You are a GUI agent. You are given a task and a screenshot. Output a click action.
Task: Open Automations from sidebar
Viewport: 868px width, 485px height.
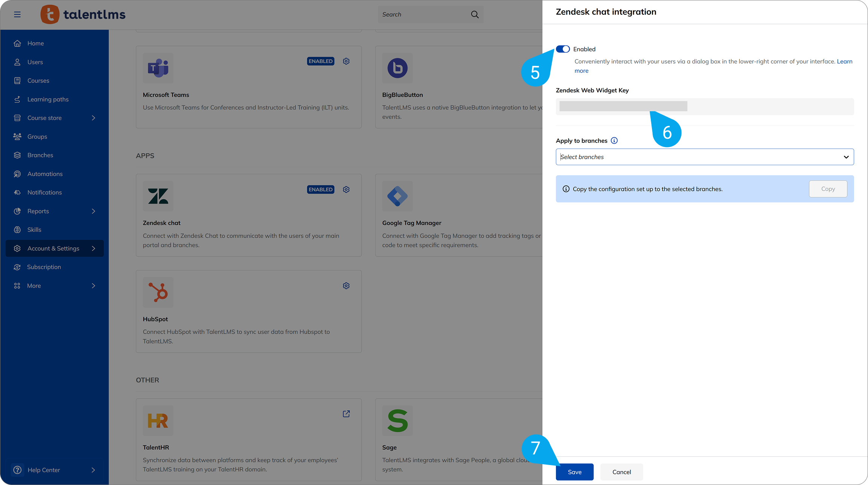click(x=45, y=174)
